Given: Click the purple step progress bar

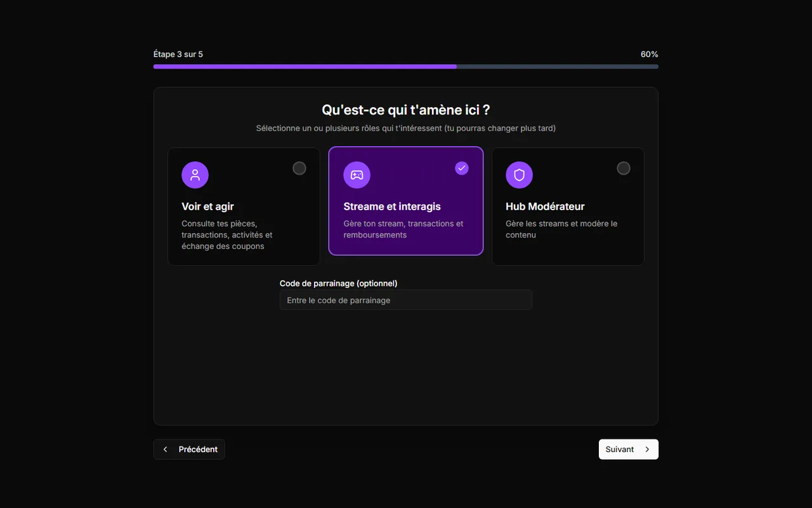Looking at the screenshot, I should click(406, 66).
